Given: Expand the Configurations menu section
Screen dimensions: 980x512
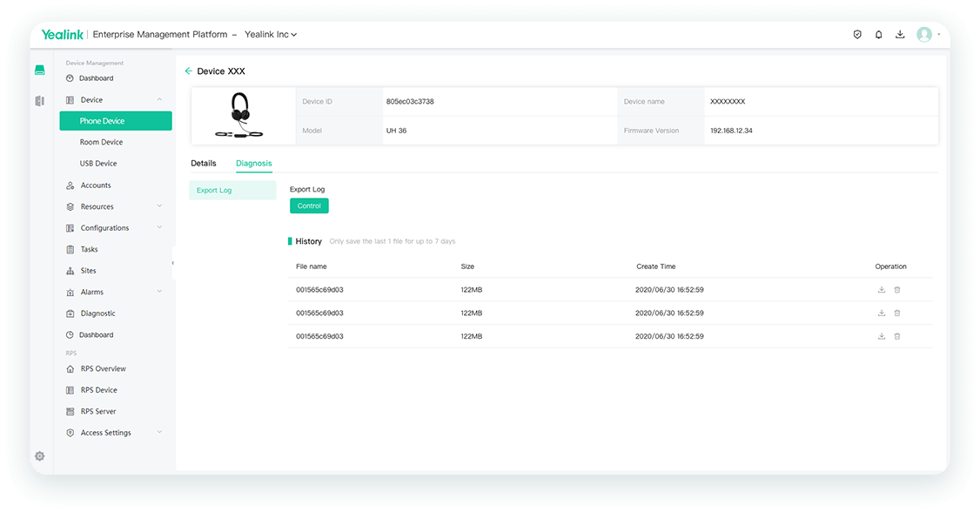Looking at the screenshot, I should (159, 228).
